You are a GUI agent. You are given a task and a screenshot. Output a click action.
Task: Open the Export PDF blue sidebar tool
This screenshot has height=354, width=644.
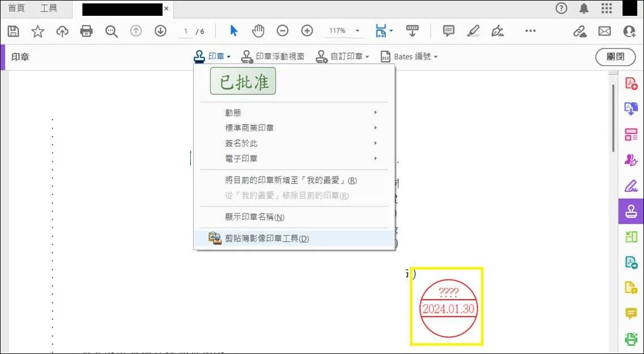point(631,108)
